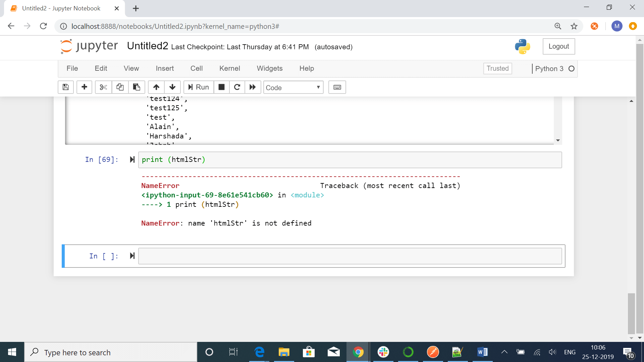Move selected cell up with the arrow icon
The height and width of the screenshot is (362, 644).
click(x=156, y=87)
